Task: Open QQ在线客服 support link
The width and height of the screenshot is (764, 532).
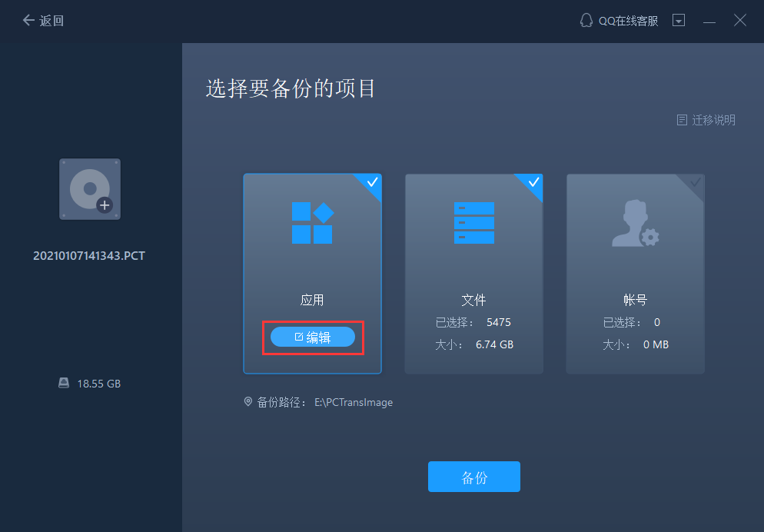Action: [628, 21]
